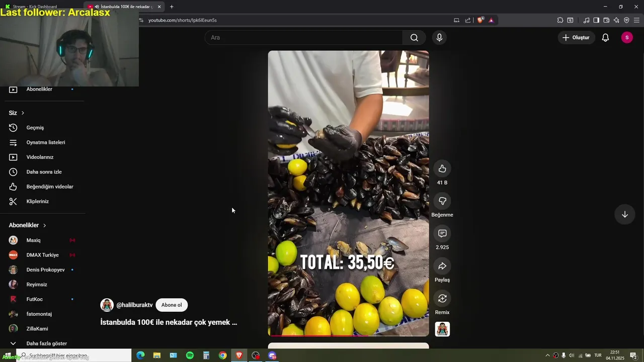This screenshot has height=362, width=644.
Task: Expand the Abonelikler section header
Action: [27, 225]
